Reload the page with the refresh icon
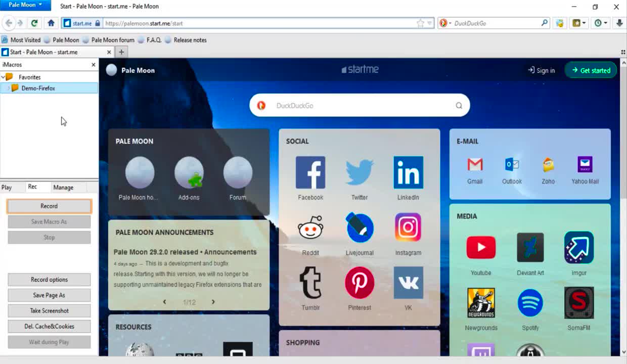This screenshot has width=627, height=364. (x=34, y=23)
